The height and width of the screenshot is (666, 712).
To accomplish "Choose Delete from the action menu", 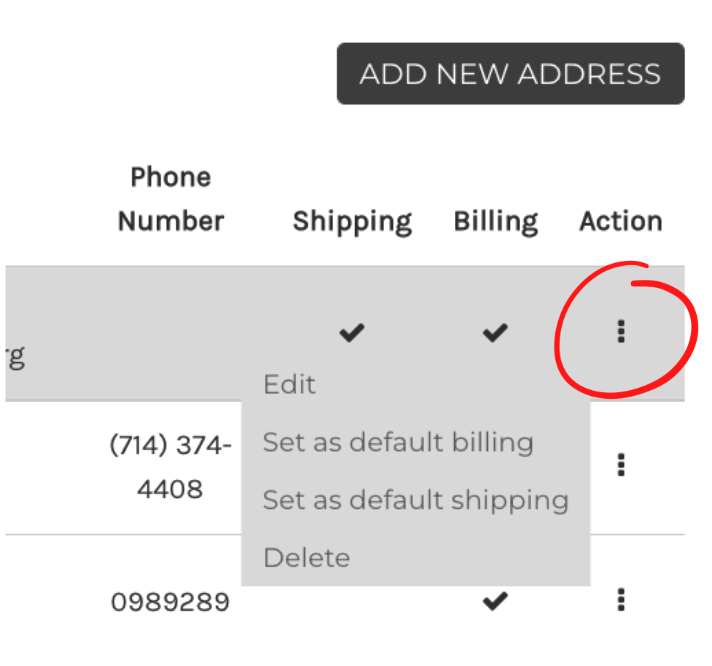I will pos(307,558).
